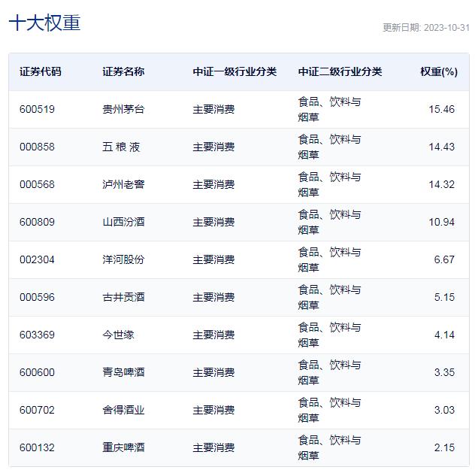This screenshot has width=475, height=476.
Task: Click the 权重(%) column header
Action: click(439, 71)
